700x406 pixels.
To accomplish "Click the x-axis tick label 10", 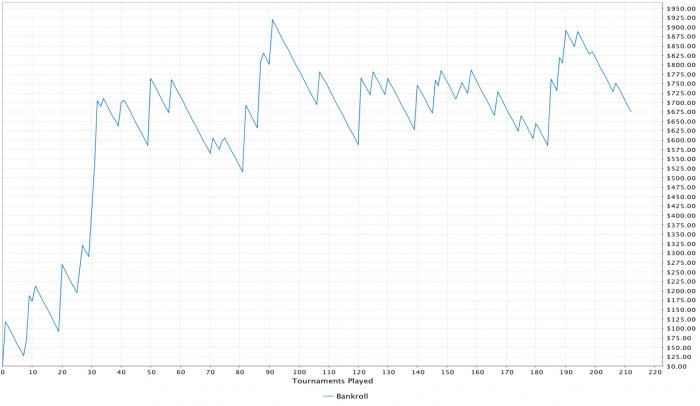I will pos(33,372).
